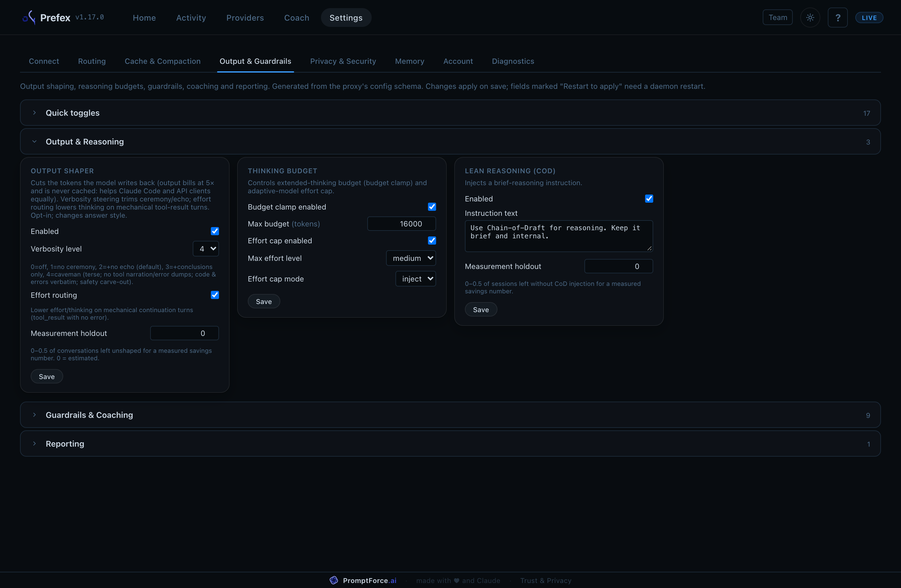Uncheck Budget clamp enabled
Viewport: 901px width, 588px height.
(x=431, y=207)
